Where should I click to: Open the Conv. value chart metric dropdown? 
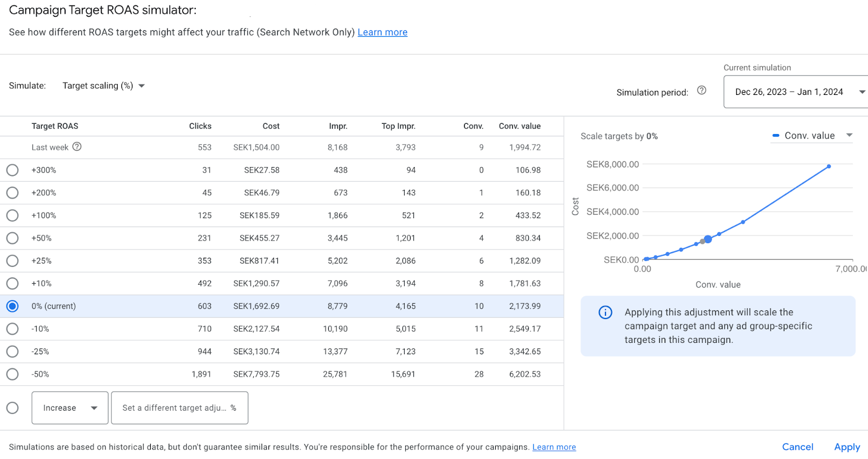tap(812, 136)
